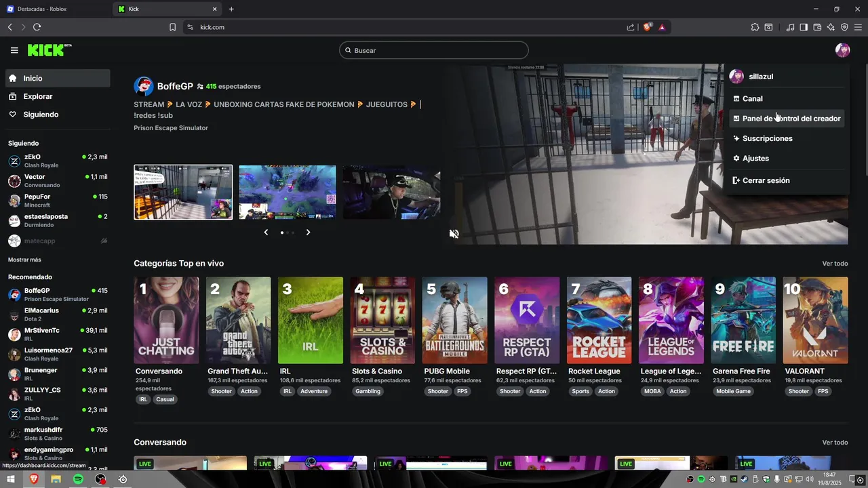Show next featured stream carousel arrow
868x488 pixels.
pyautogui.click(x=308, y=232)
